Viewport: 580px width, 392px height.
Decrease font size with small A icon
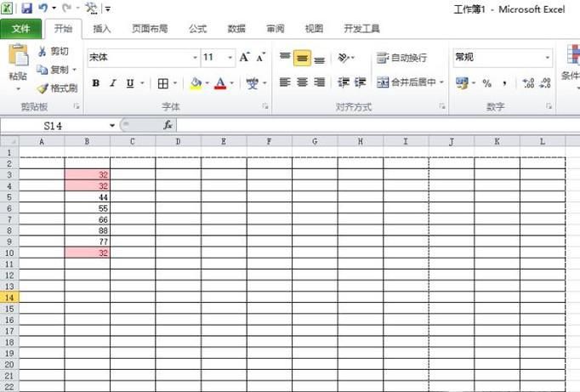pos(261,57)
